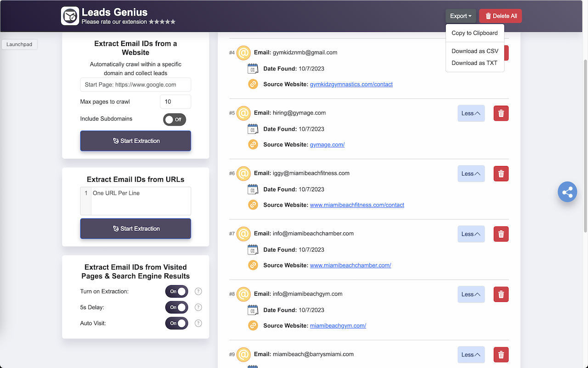Delete the info@miamibeachchamber.com lead with trash icon
The height and width of the screenshot is (368, 588).
(501, 234)
